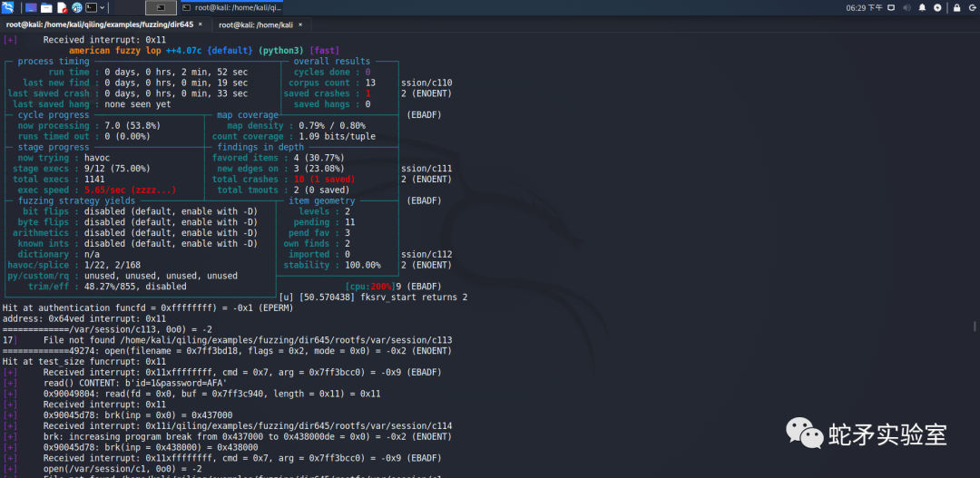
Task: Click 'pending : 11' in item geometry
Action: pyautogui.click(x=324, y=222)
